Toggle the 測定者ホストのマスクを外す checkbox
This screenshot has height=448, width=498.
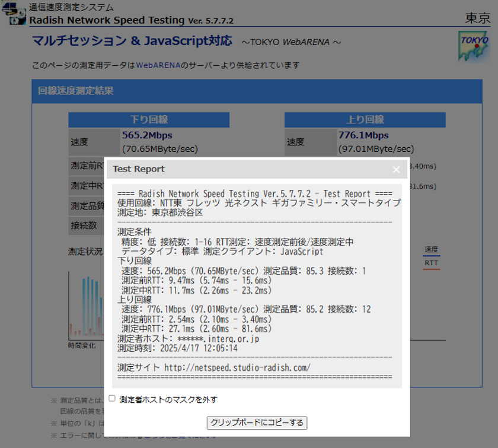point(112,399)
